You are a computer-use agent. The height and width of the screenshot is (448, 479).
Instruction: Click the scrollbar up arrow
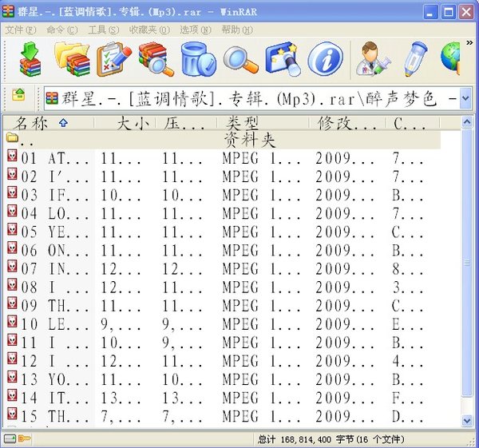click(467, 122)
